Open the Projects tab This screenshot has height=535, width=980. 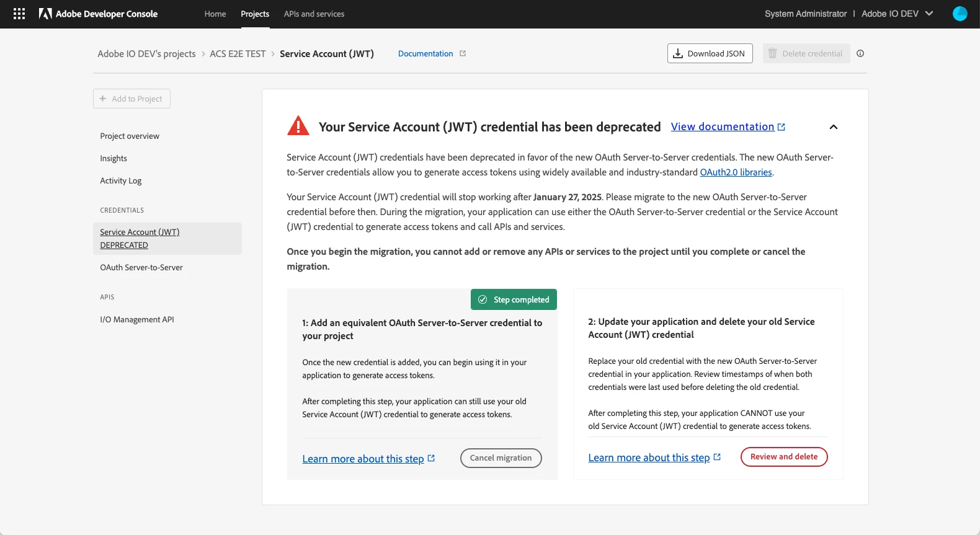255,14
